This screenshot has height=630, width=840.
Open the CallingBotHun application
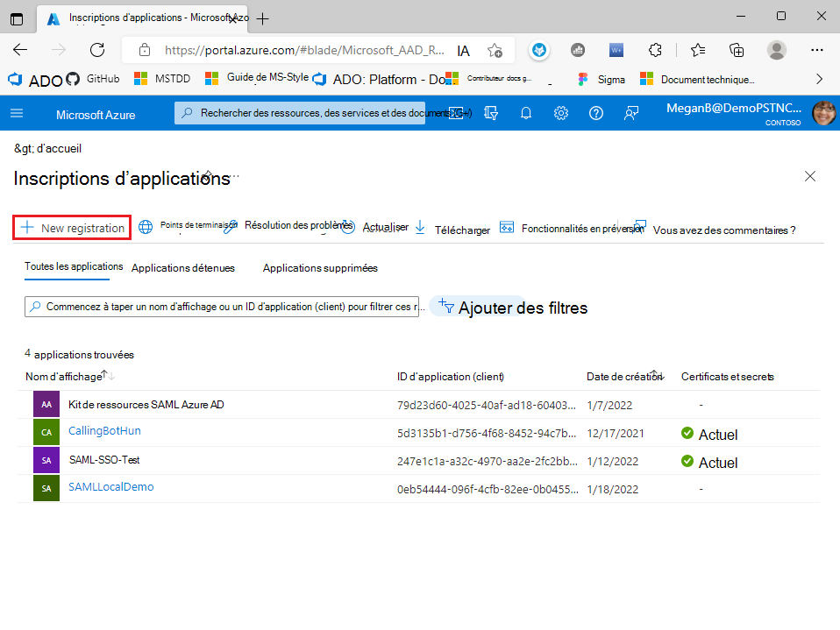point(104,431)
